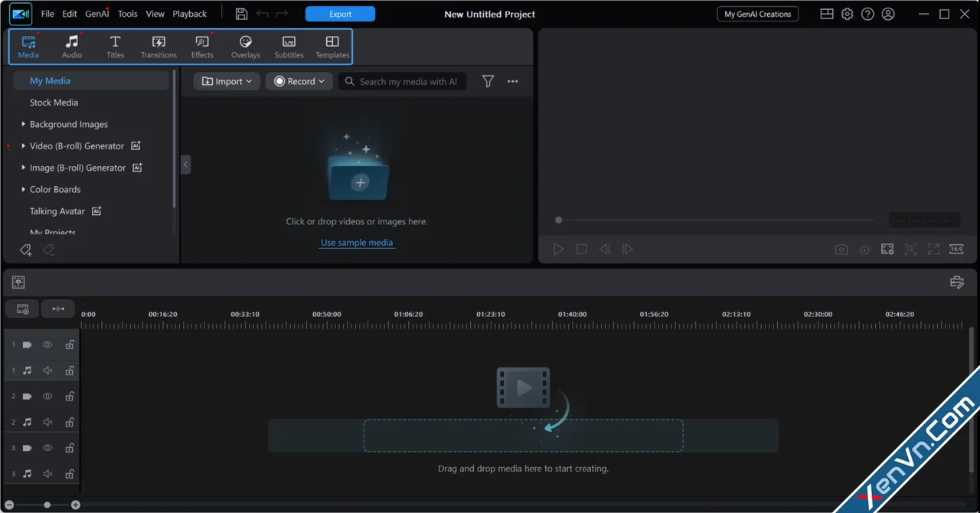Click the fit timeline to window button
This screenshot has width=980, height=513.
tap(58, 309)
